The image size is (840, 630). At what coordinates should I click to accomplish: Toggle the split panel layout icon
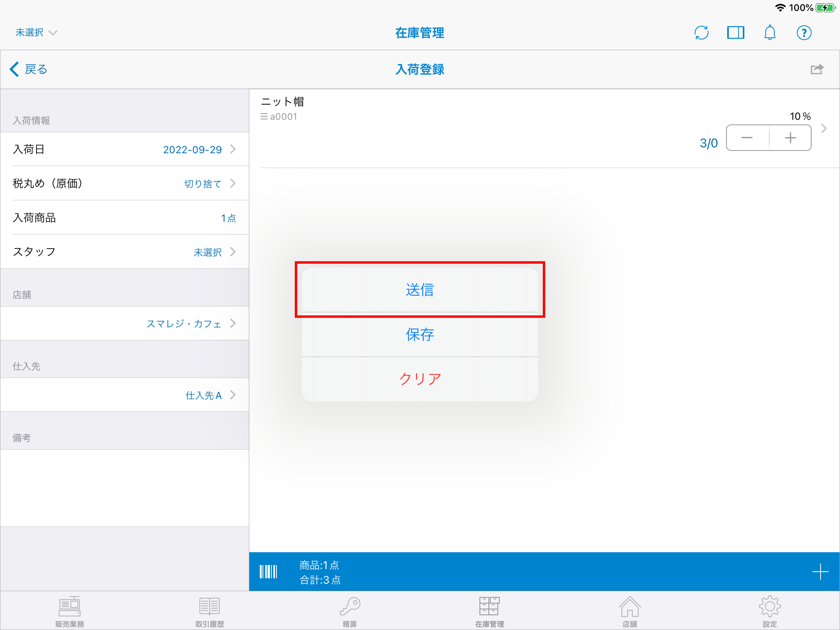(x=735, y=33)
